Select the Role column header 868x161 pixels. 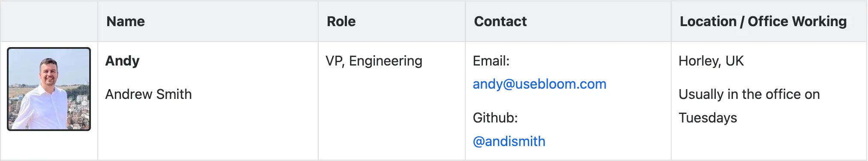point(341,21)
